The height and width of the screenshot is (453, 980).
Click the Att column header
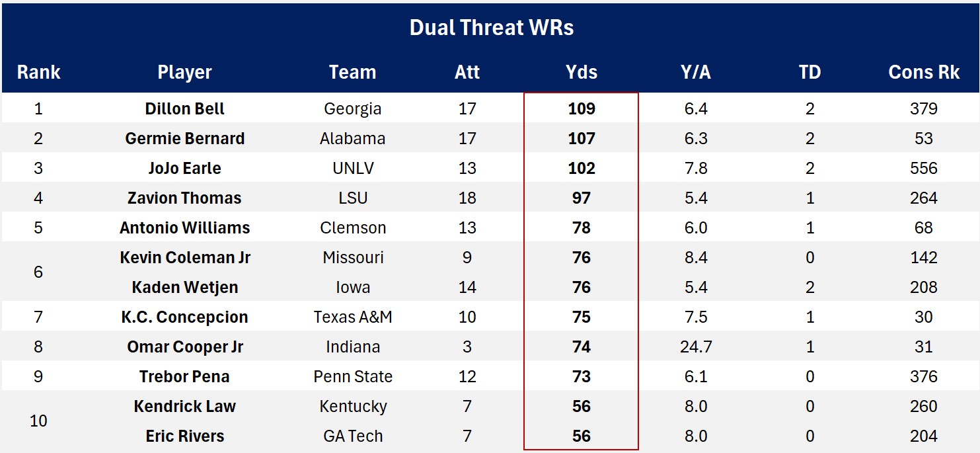pyautogui.click(x=467, y=72)
